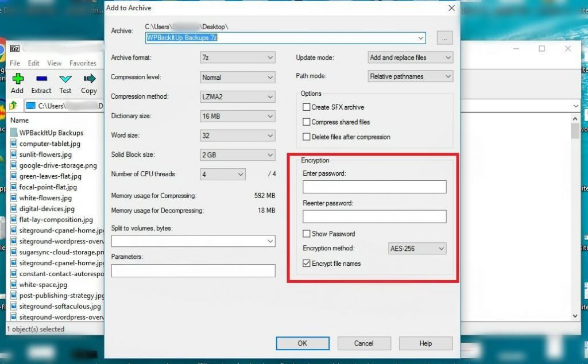588x364 pixels.
Task: Click the 7z application icon in title bar
Action: coord(14,48)
